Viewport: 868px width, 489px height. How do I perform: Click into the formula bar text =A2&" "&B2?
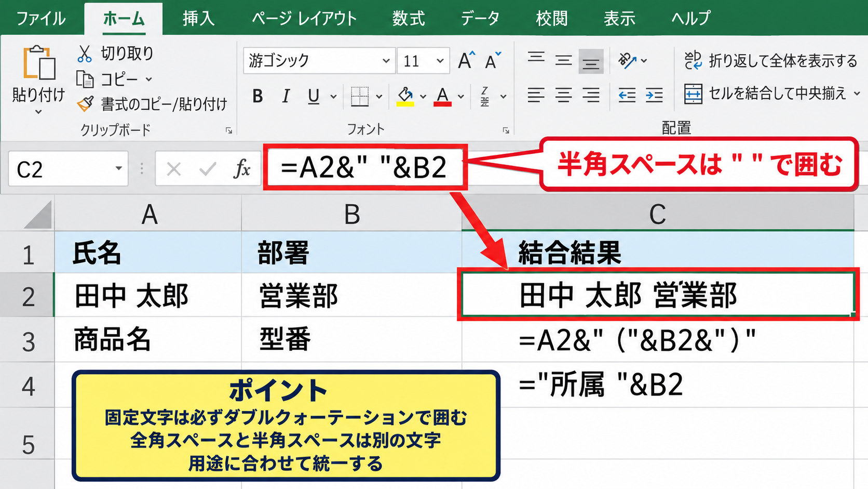point(363,168)
